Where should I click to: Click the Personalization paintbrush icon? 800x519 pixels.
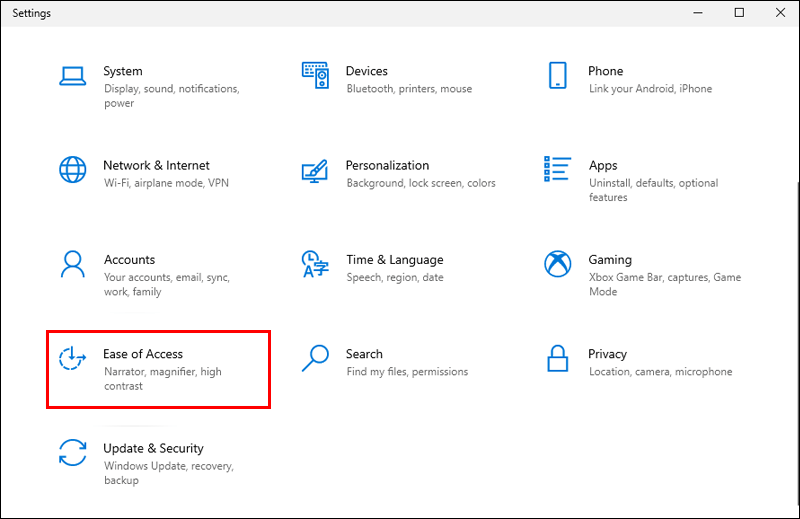pyautogui.click(x=315, y=171)
